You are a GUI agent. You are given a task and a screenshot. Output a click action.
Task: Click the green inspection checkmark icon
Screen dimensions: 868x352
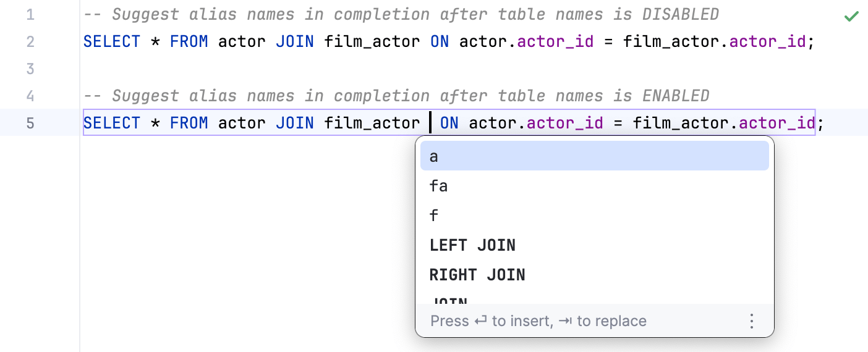click(851, 17)
